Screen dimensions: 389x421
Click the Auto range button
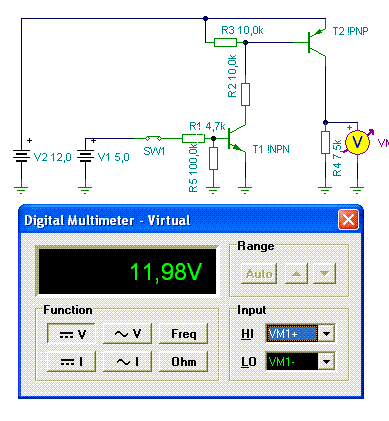[x=259, y=274]
